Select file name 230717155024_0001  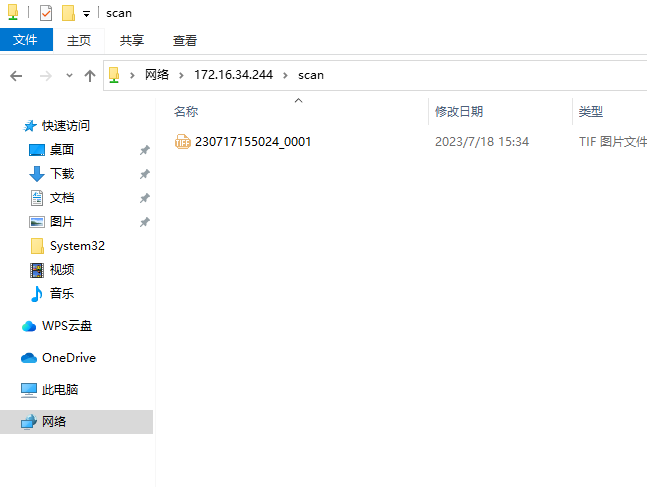pyautogui.click(x=253, y=142)
